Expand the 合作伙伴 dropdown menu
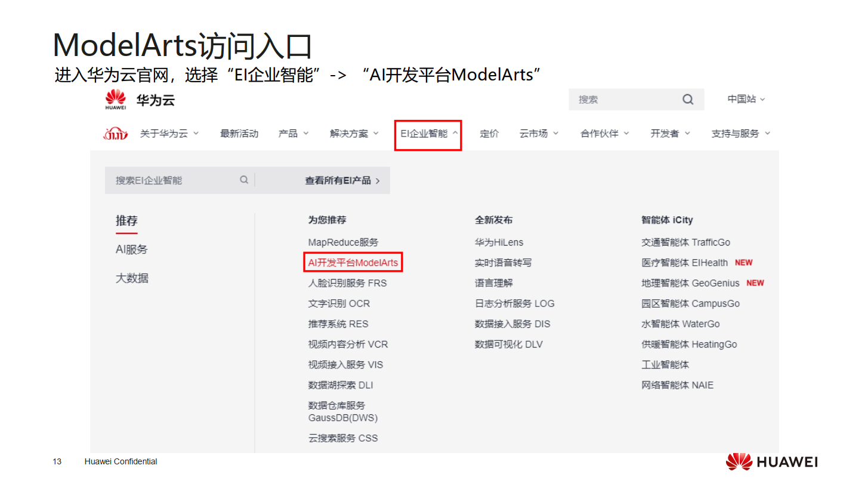The height and width of the screenshot is (487, 868). point(605,134)
